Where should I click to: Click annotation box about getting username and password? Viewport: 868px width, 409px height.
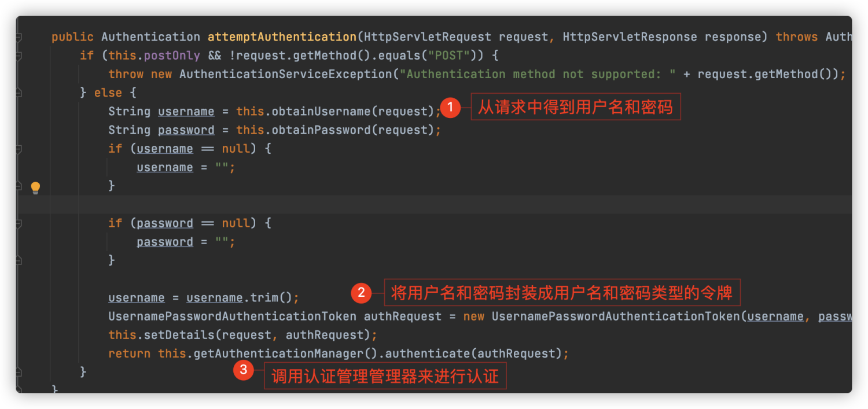[x=575, y=107]
